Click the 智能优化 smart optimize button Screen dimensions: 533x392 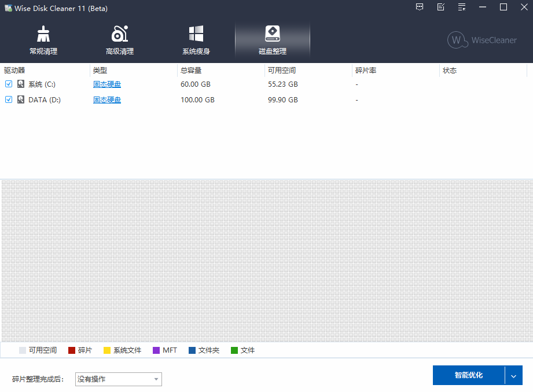[470, 375]
